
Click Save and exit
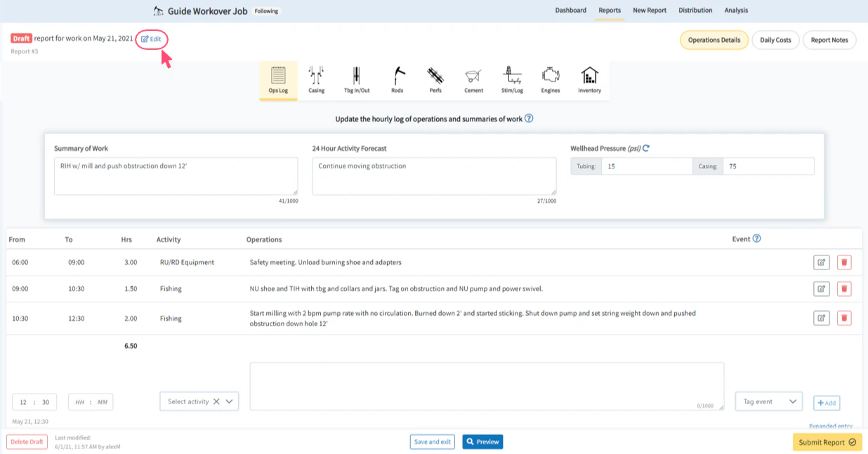(432, 441)
